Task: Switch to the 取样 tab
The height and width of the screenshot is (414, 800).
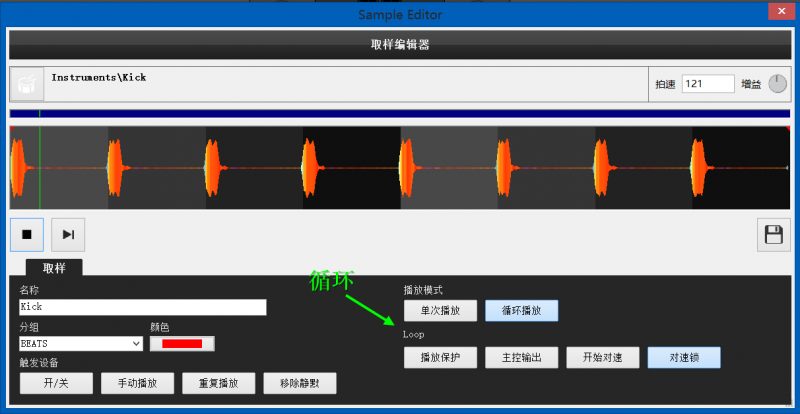Action: coord(54,268)
